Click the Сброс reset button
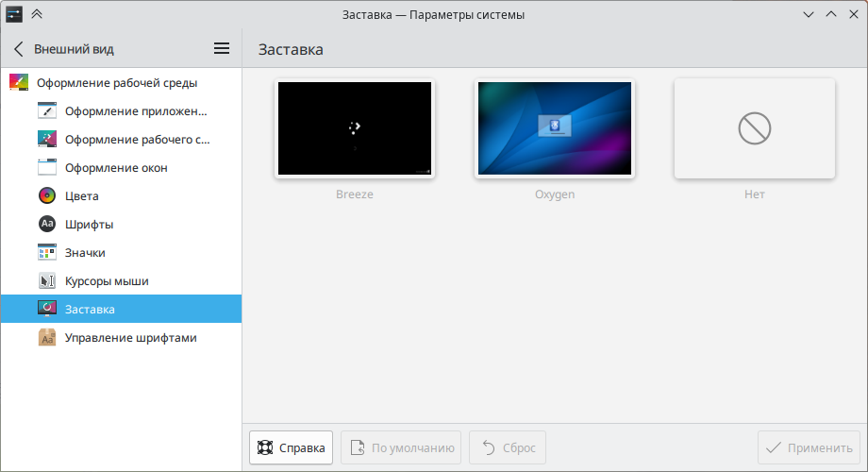This screenshot has width=868, height=472. [x=507, y=447]
